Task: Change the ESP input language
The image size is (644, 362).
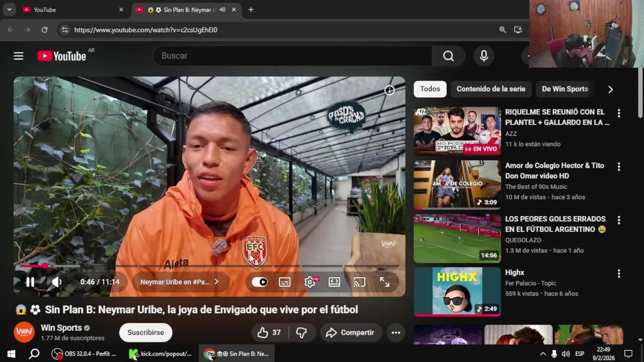Action: pos(580,354)
